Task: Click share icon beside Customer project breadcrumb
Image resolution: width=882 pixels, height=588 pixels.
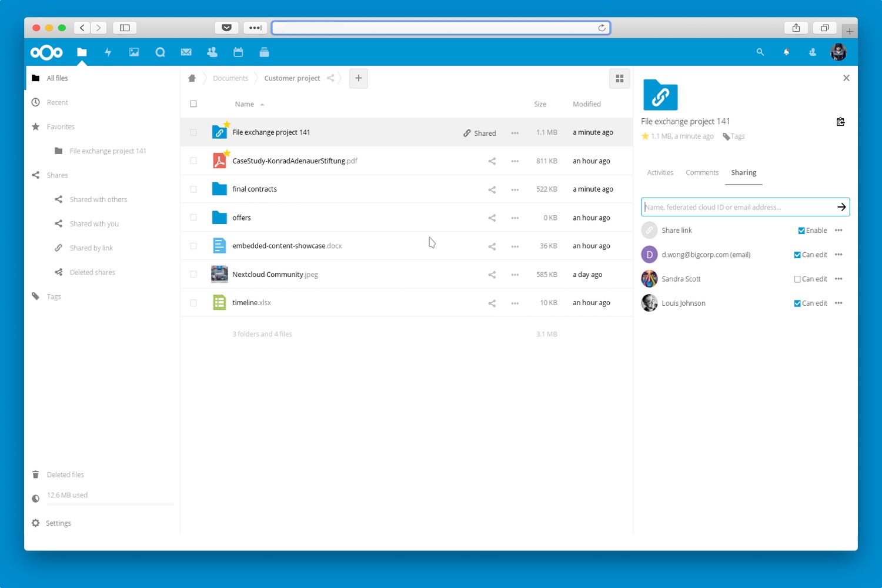Action: point(330,78)
